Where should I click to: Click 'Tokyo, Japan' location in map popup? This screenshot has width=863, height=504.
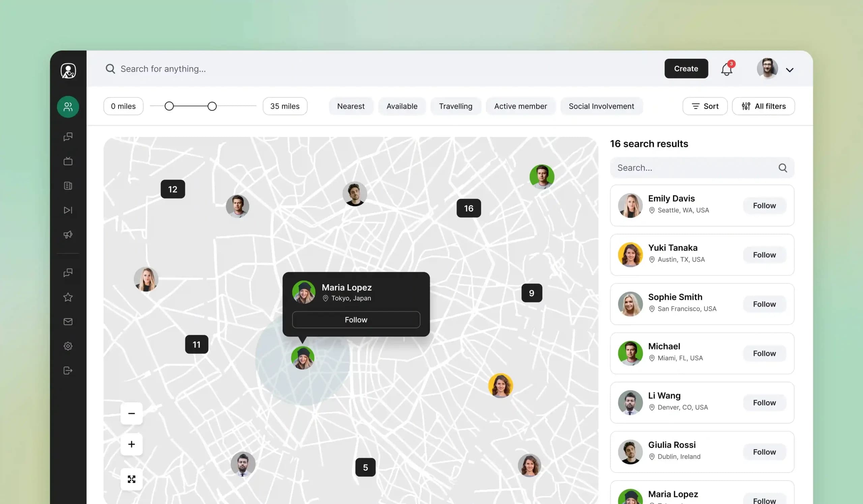point(351,298)
